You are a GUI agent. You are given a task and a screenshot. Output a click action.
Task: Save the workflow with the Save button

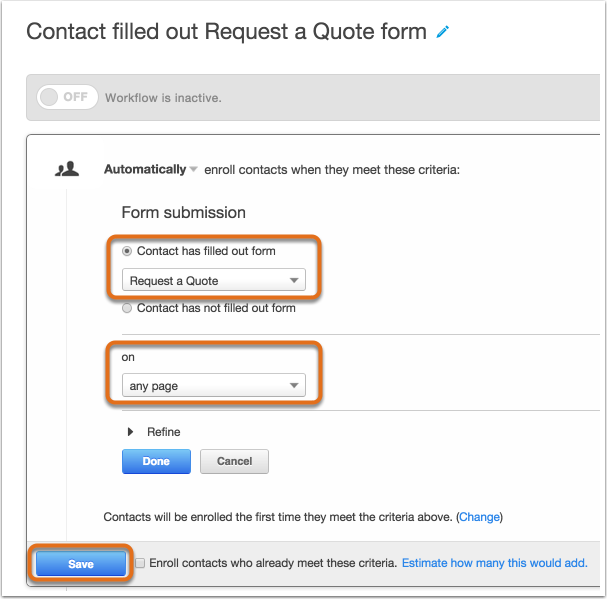tap(81, 564)
